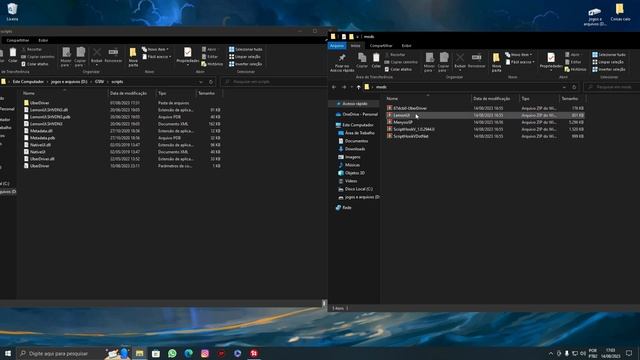Expand address history dropdown in mods window
Viewport: 640px width, 360px height.
coord(564,87)
